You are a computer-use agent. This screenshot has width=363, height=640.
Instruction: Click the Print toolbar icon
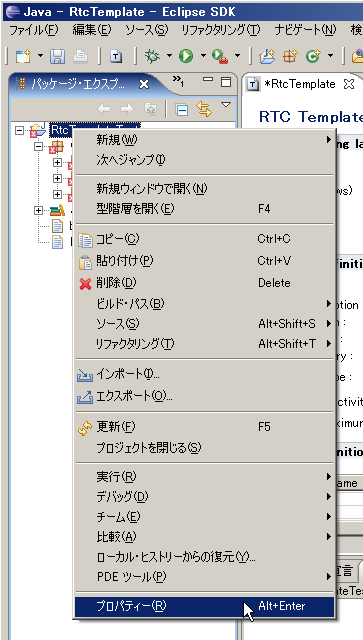(80, 56)
